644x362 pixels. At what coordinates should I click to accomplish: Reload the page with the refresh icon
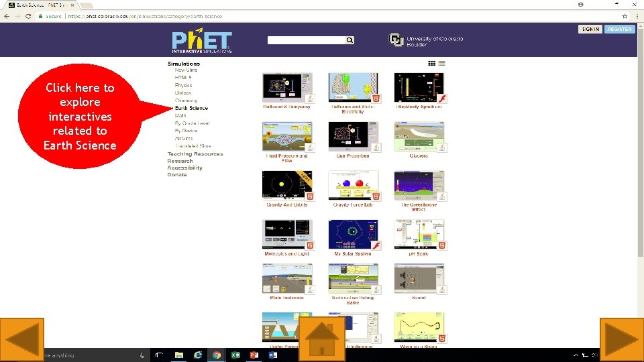coord(28,16)
